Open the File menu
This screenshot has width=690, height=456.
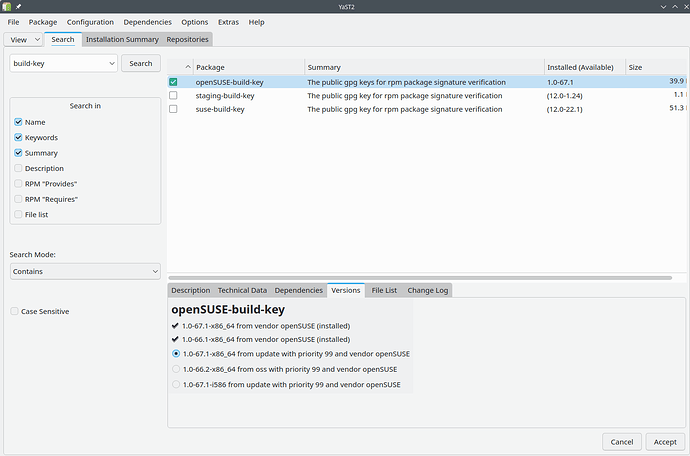[13, 22]
